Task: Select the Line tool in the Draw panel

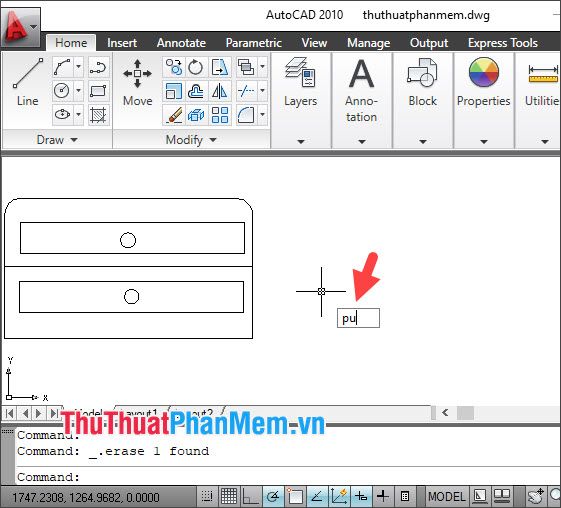Action: pyautogui.click(x=27, y=82)
